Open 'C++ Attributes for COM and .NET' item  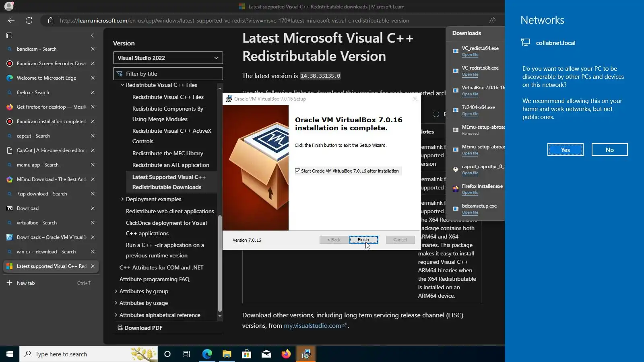[161, 267]
